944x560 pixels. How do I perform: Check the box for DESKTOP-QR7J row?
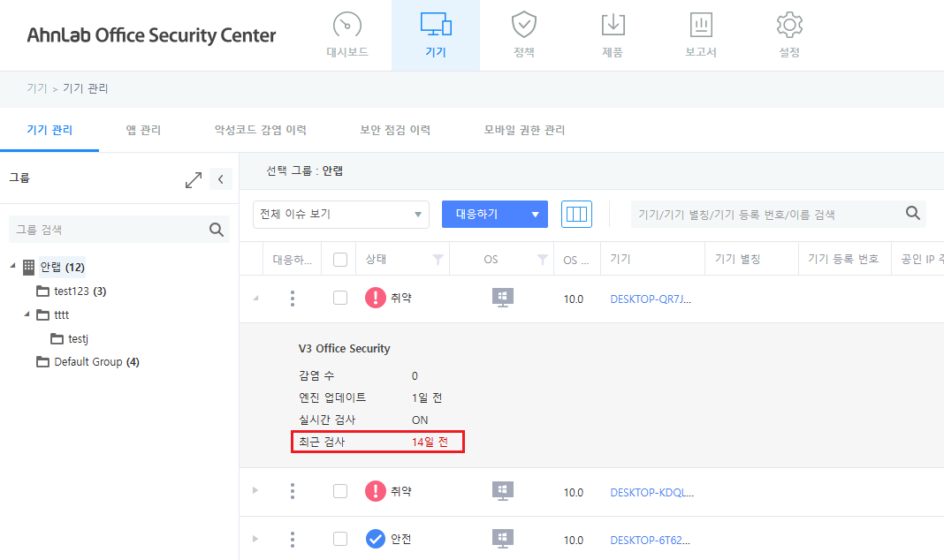(x=340, y=298)
